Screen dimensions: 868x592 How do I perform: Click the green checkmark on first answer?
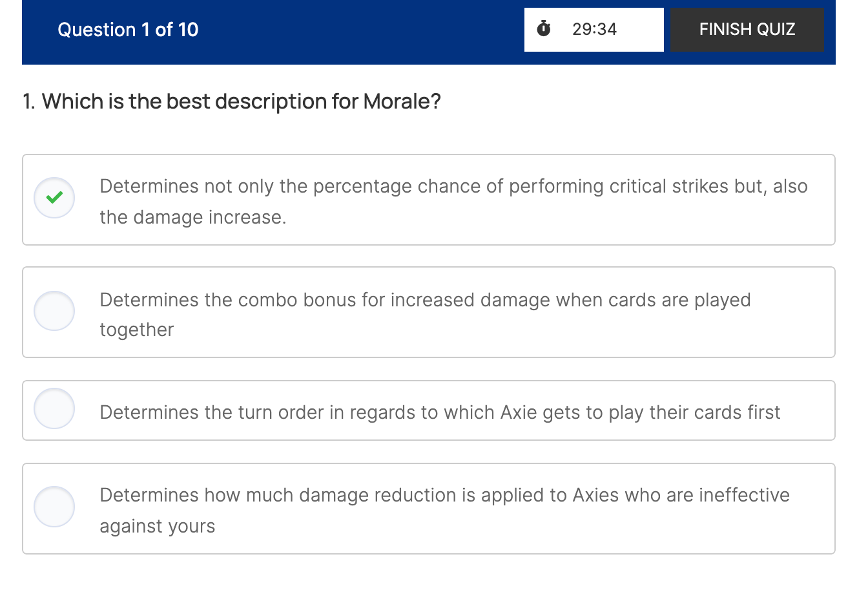pos(54,198)
